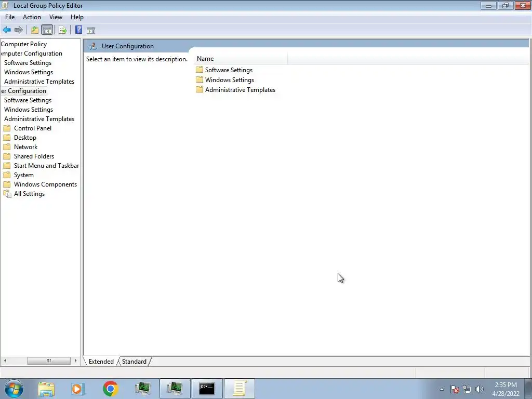Open Windows Media Player from taskbar
This screenshot has width=532, height=399.
tap(78, 389)
